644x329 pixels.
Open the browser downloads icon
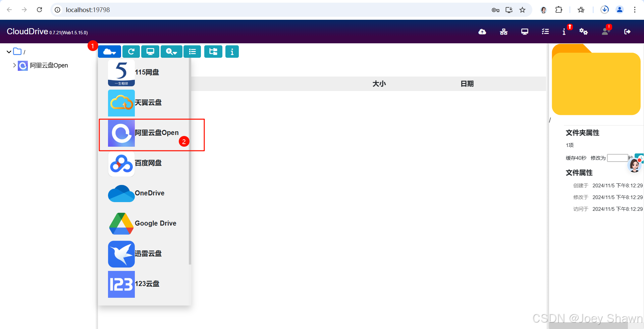604,10
